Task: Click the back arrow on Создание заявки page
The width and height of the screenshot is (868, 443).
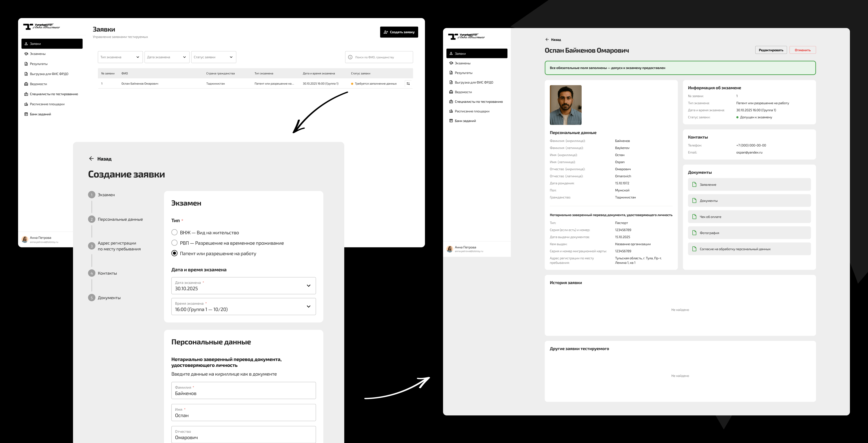Action: point(91,159)
